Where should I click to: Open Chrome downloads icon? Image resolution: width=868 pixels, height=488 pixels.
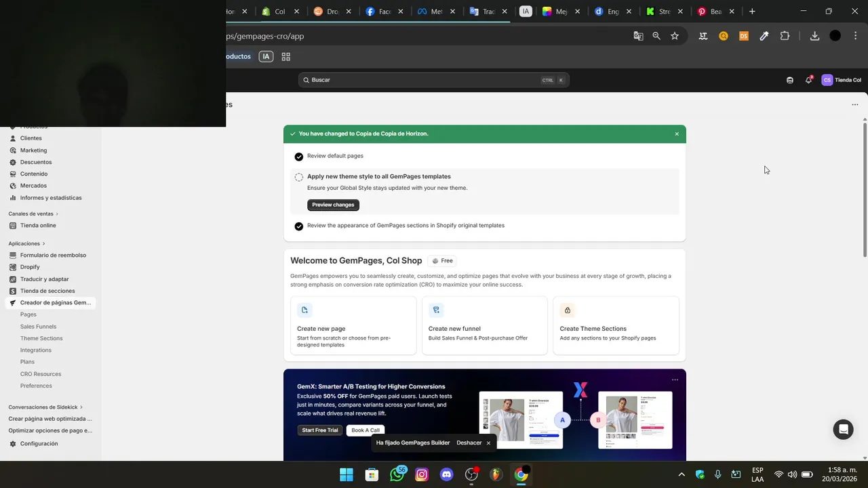[x=814, y=36]
